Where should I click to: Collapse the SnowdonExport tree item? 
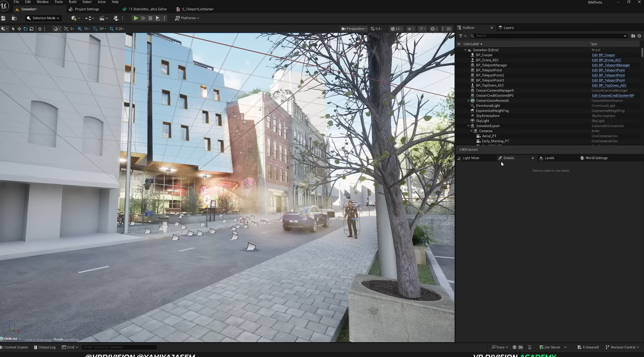tap(468, 126)
